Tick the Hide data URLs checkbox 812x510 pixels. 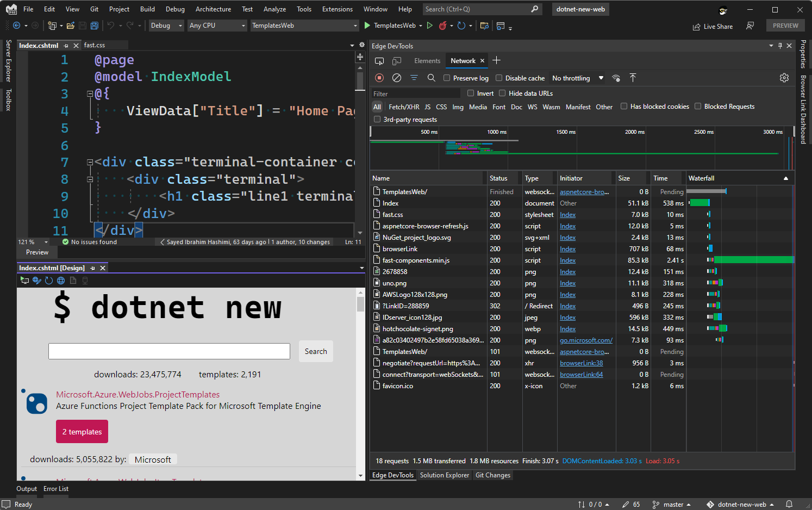pos(502,93)
